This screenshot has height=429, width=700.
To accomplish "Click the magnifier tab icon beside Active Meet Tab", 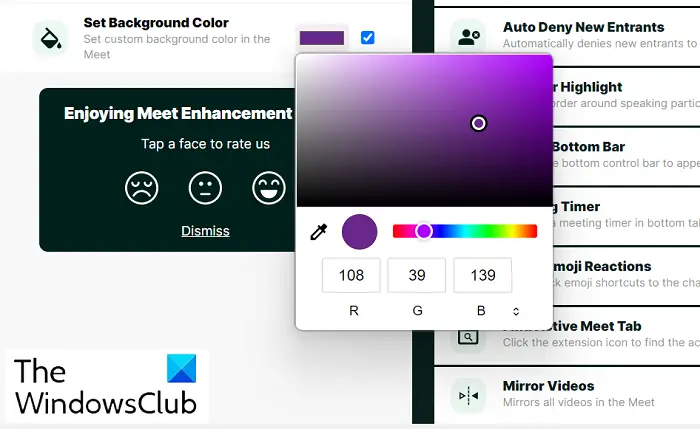I will 468,337.
